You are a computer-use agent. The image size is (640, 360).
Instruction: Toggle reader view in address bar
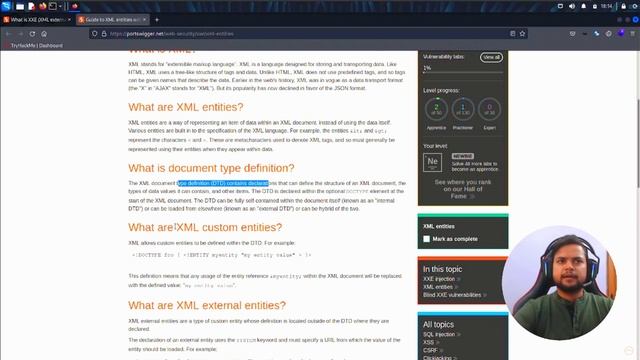513,34
